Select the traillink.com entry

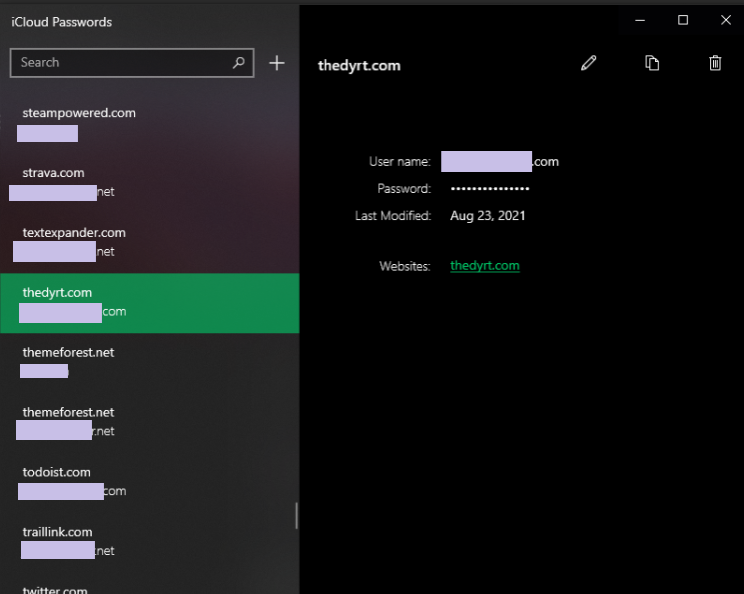tap(149, 542)
